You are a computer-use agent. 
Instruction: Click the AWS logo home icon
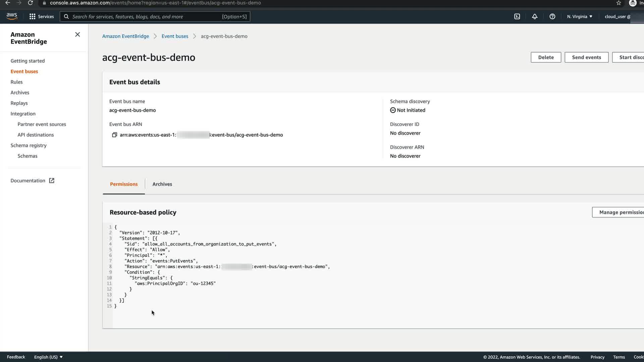pos(12,16)
